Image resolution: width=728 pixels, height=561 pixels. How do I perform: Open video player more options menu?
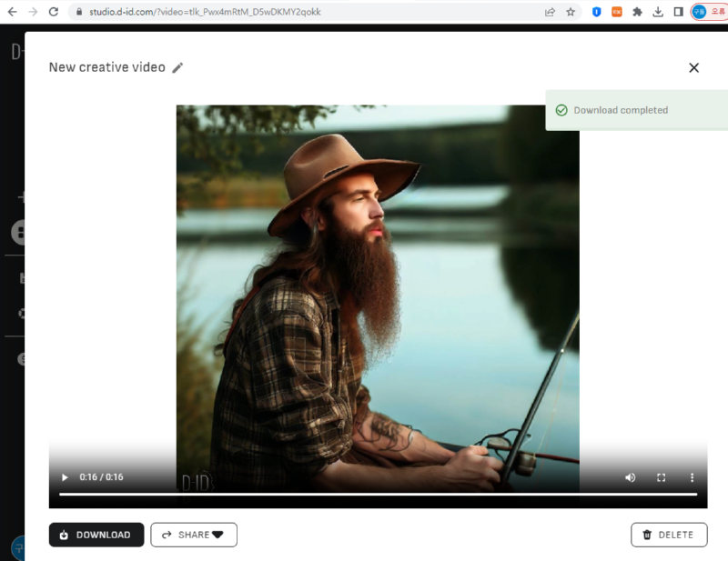pos(692,477)
